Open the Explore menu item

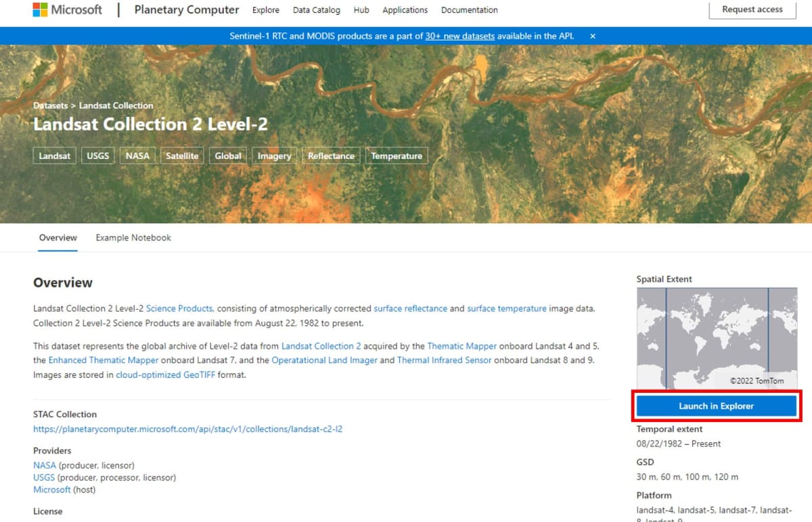click(266, 10)
